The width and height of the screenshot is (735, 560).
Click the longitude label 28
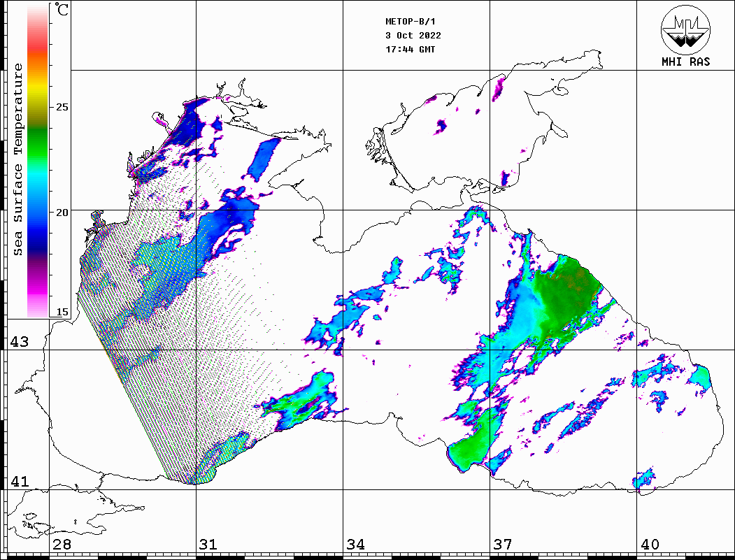click(62, 544)
